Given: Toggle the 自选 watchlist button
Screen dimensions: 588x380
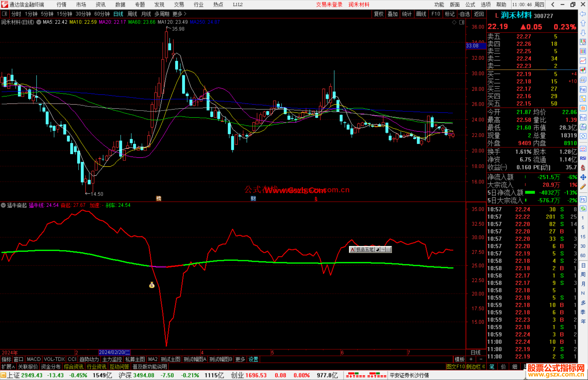Looking at the screenshot, I should coord(464,14).
